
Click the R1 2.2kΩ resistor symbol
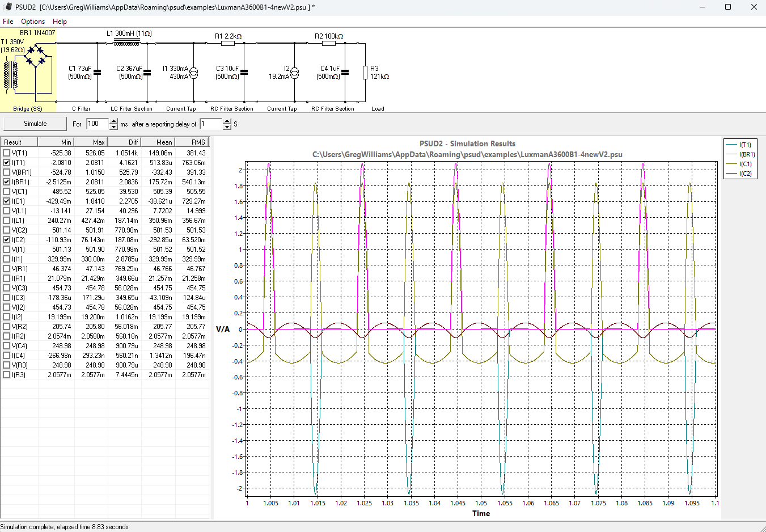coord(228,43)
